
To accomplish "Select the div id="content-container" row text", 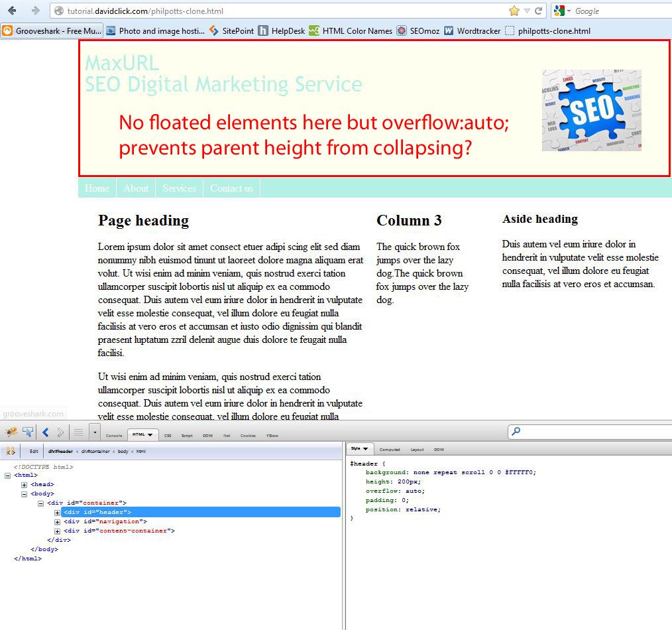I will click(119, 531).
